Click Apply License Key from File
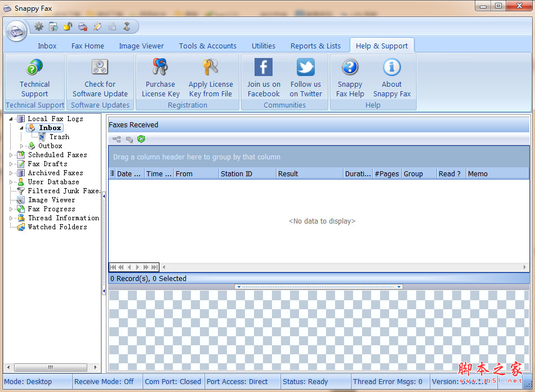Screen dimensions: 535x392 tap(211, 78)
